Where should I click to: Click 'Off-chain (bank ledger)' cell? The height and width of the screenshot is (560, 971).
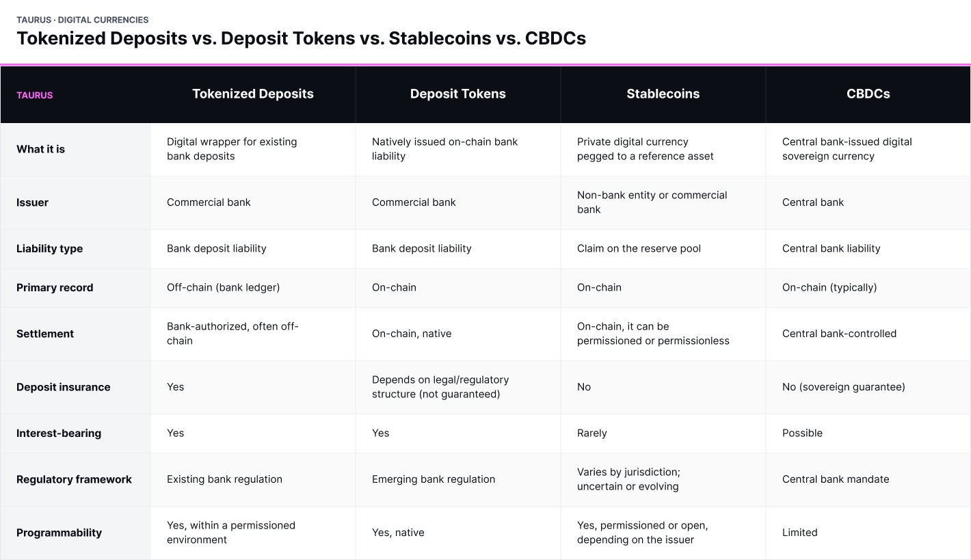tap(223, 288)
